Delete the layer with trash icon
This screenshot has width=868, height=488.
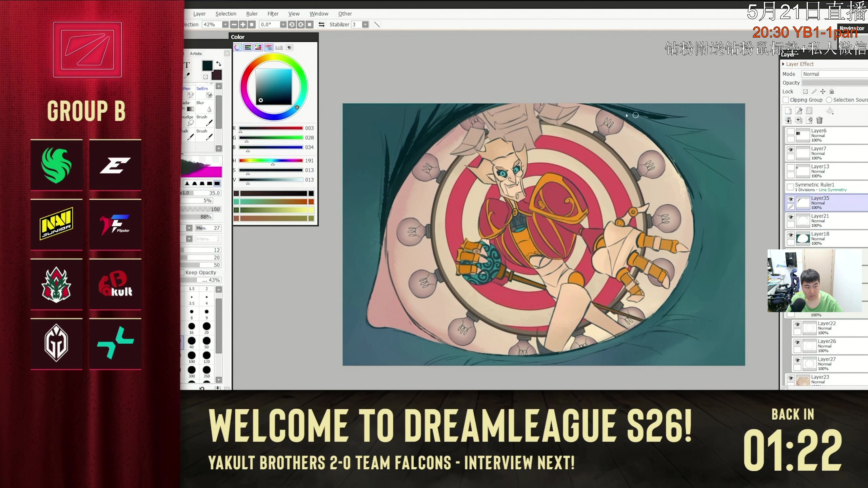pos(820,120)
